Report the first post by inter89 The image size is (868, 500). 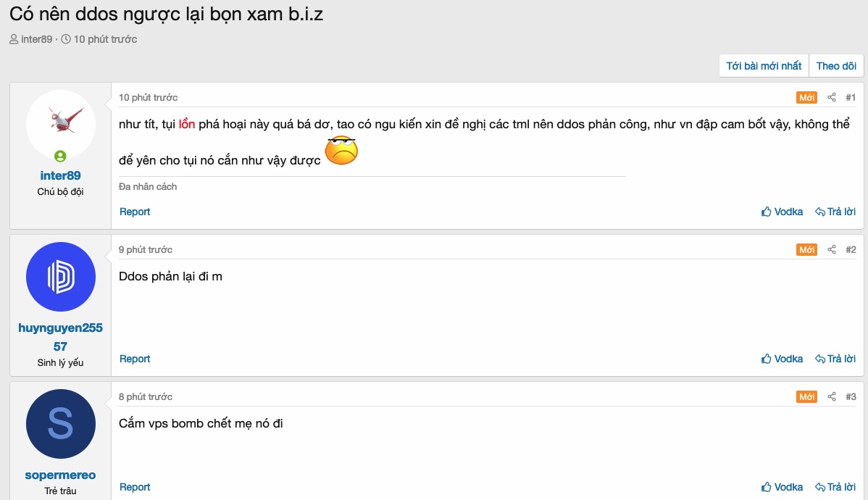coord(135,212)
